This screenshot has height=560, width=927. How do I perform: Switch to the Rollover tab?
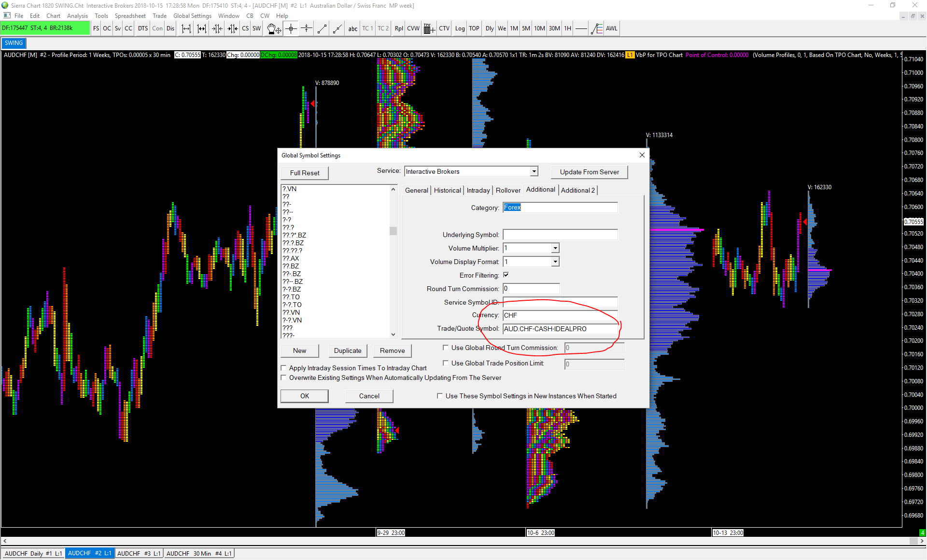(508, 190)
